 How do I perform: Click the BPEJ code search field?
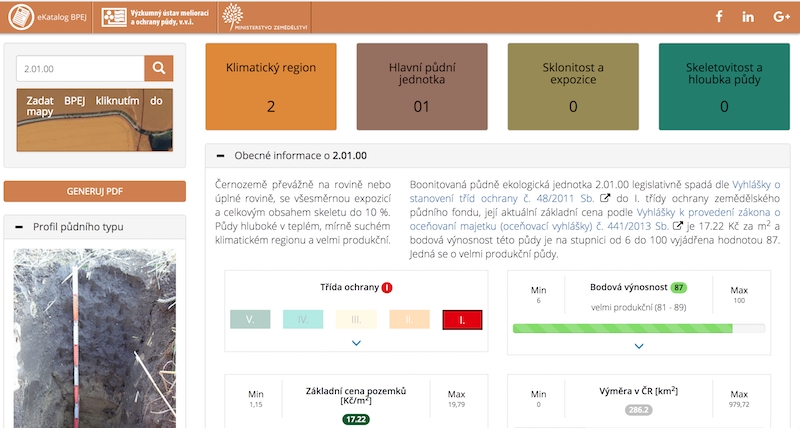coord(80,69)
